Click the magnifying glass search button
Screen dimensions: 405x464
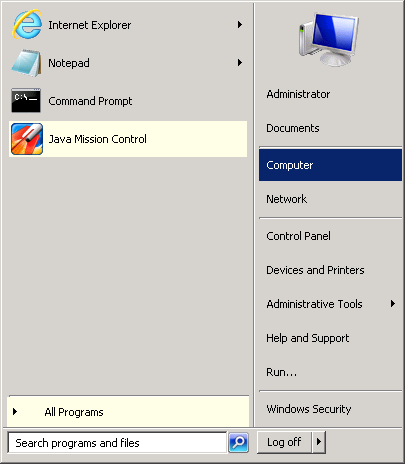(238, 442)
